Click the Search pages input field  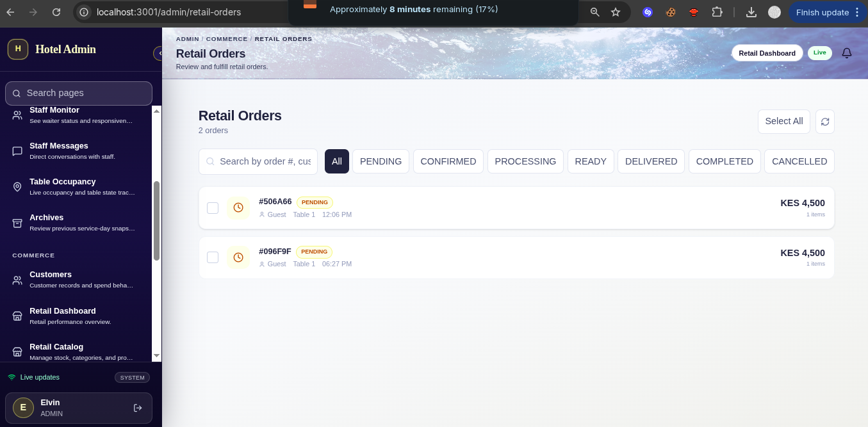coord(79,93)
